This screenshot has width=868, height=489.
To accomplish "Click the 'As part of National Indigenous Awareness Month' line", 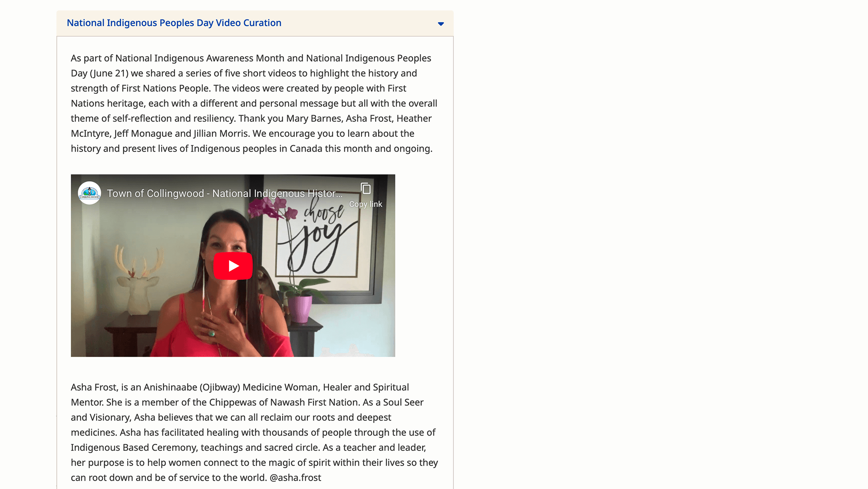I will point(251,58).
